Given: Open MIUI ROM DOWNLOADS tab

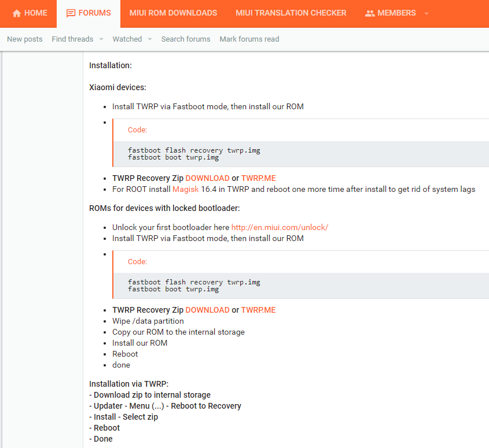Looking at the screenshot, I should pyautogui.click(x=173, y=13).
